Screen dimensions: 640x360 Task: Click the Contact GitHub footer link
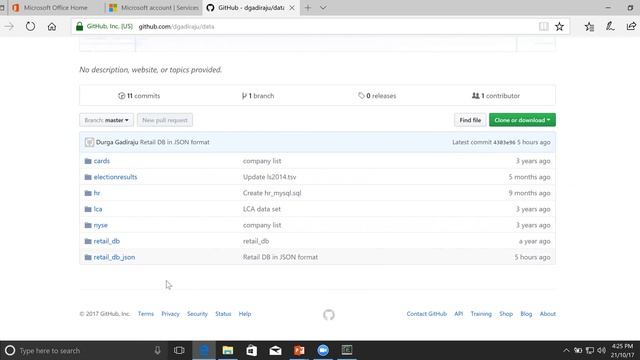pos(427,314)
